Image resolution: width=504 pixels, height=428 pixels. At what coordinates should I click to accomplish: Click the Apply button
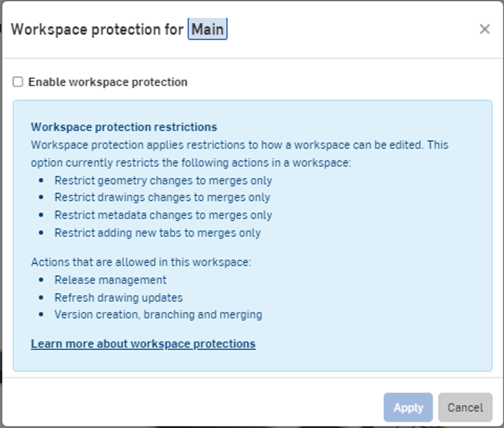coord(408,408)
